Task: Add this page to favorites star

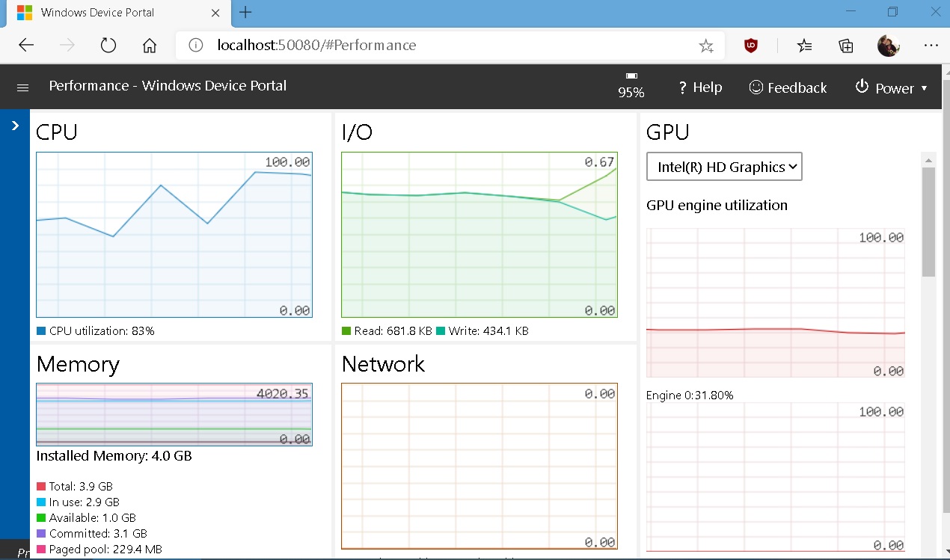Action: click(x=705, y=46)
